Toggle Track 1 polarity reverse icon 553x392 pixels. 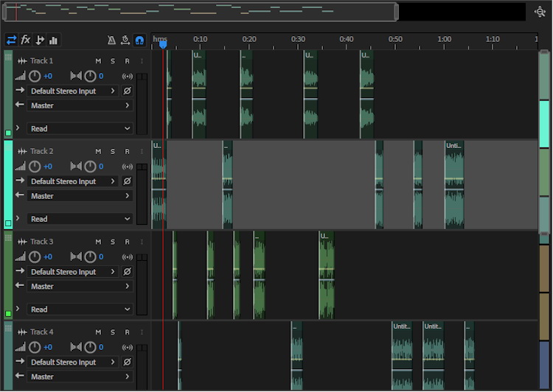127,91
